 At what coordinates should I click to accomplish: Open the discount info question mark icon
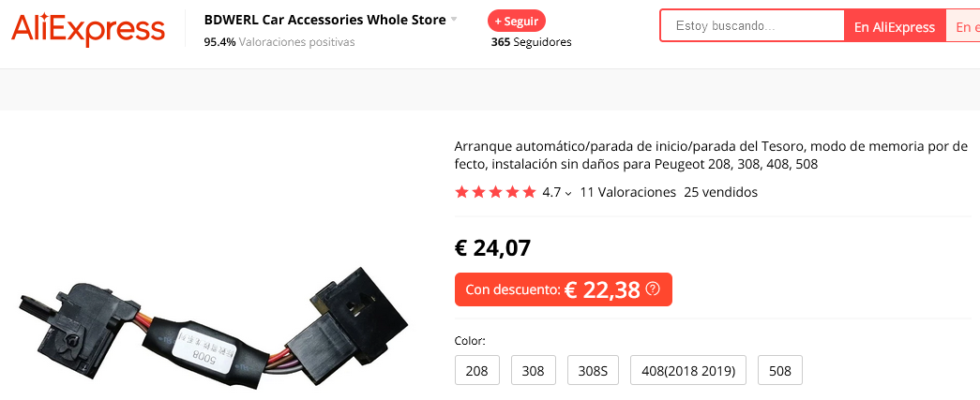coord(653,289)
